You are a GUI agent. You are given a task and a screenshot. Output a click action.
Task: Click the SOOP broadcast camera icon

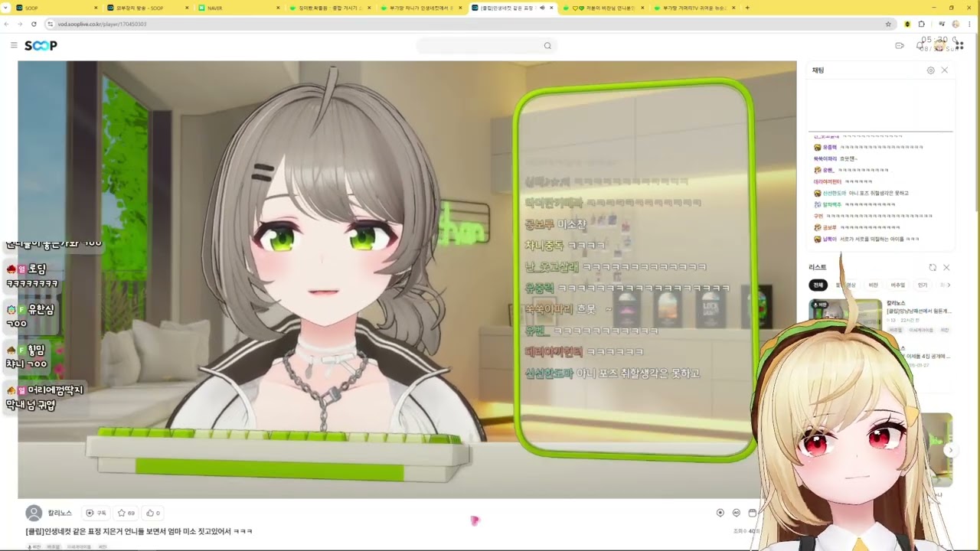(x=900, y=46)
